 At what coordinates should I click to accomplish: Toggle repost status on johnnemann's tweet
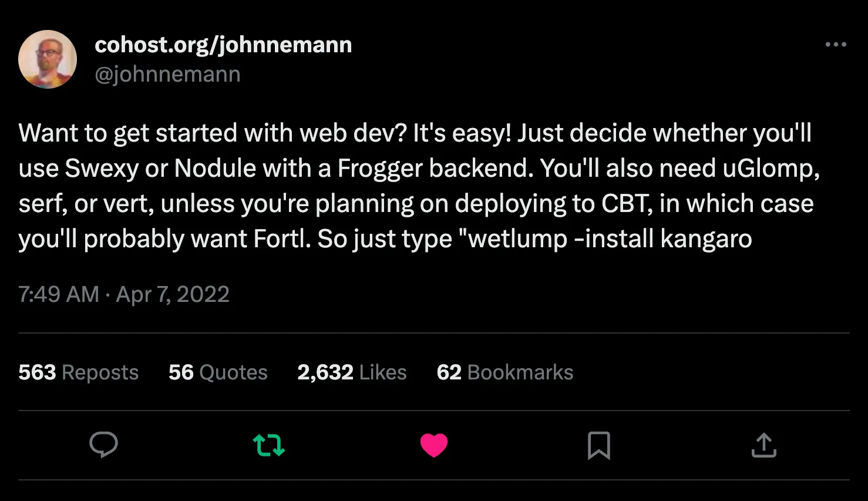pyautogui.click(x=268, y=446)
